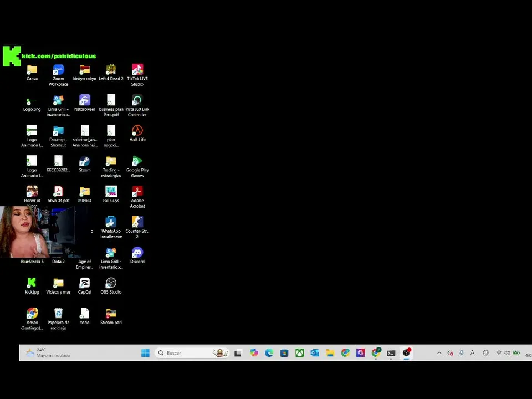
Task: Open the Videos y mas folder
Action: click(x=58, y=283)
